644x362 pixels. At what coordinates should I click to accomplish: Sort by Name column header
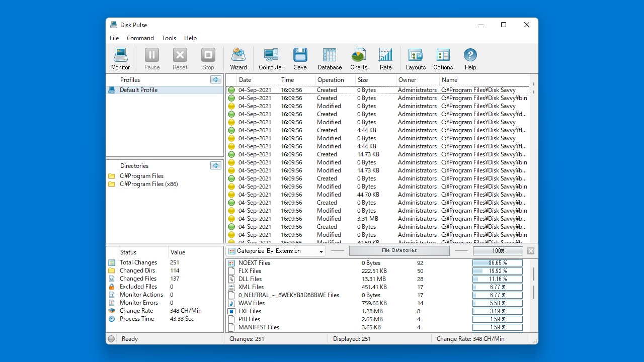tap(485, 79)
